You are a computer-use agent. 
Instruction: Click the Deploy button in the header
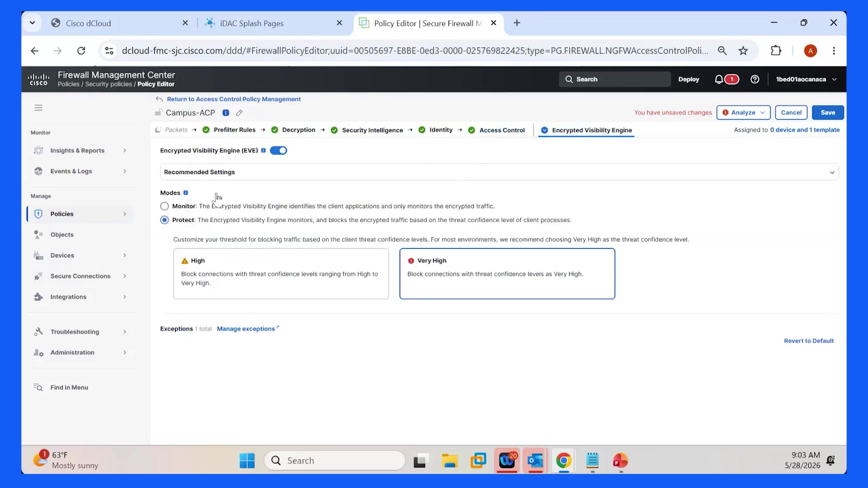pyautogui.click(x=689, y=80)
